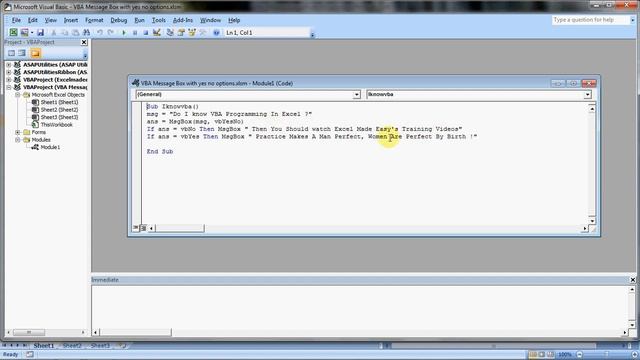Click the End Sub line in code

(x=160, y=151)
